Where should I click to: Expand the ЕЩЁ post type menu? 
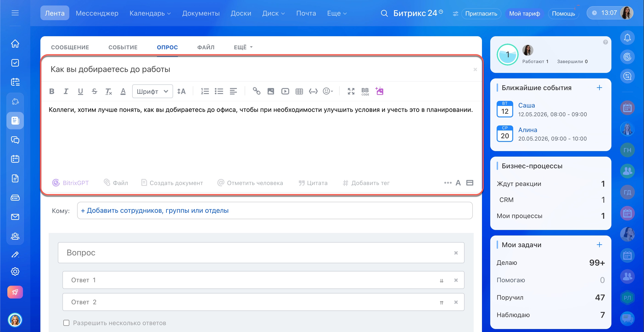243,47
